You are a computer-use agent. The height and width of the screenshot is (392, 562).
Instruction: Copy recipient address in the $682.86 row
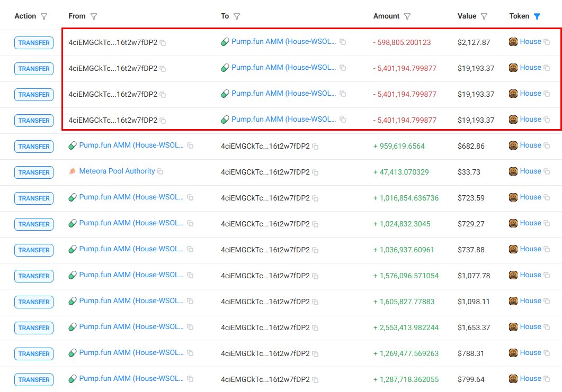tap(315, 147)
